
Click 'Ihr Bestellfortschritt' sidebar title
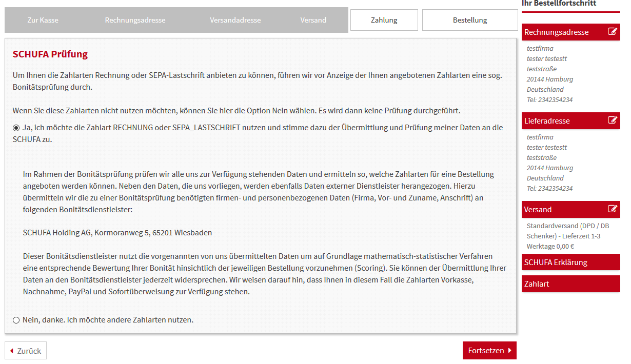[559, 3]
